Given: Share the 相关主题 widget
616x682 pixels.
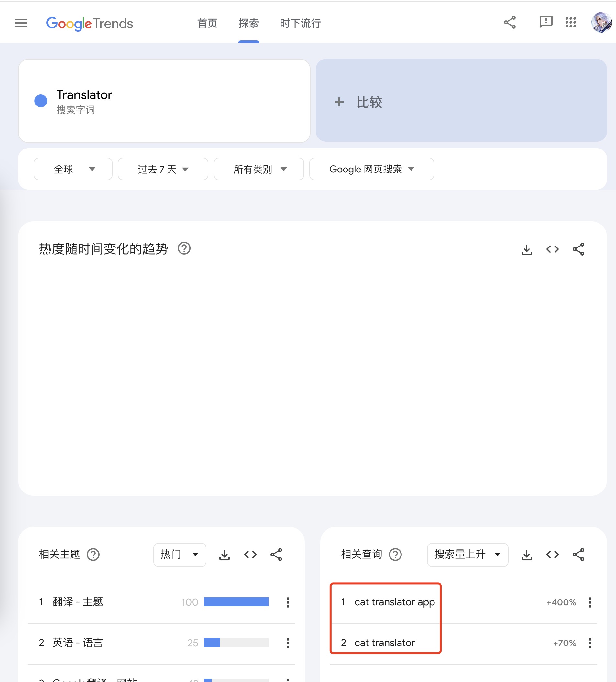Looking at the screenshot, I should coord(276,555).
